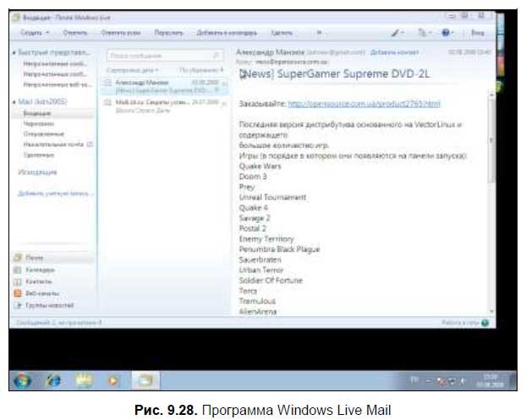Click envelope icon of Александр Манэев message
Image resolution: width=526 pixels, height=420 pixels.
(107, 83)
